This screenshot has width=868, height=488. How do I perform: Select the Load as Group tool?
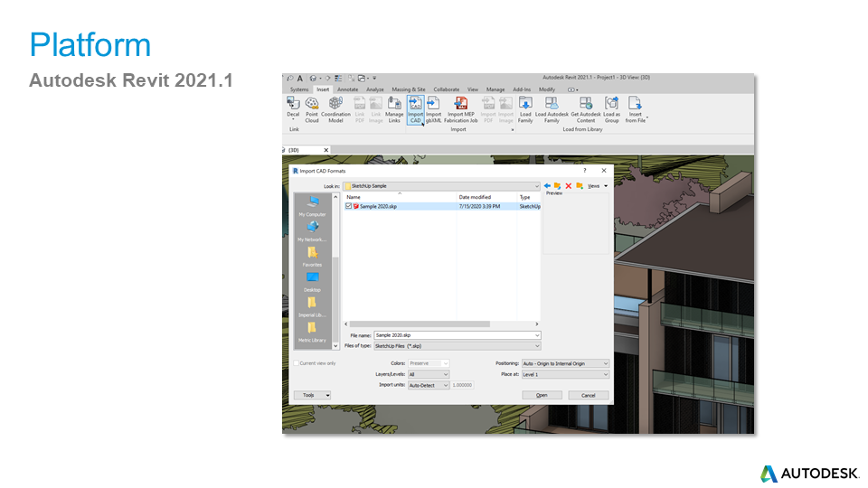[x=612, y=109]
